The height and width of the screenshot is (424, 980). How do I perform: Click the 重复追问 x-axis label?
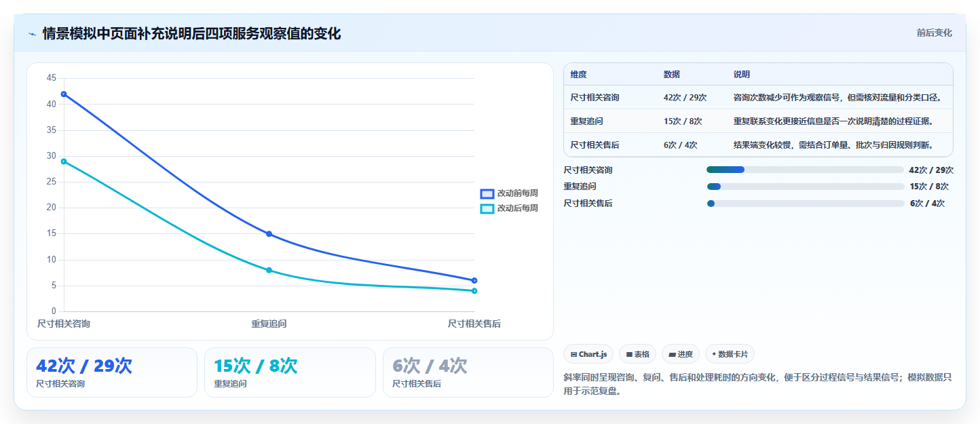tap(269, 324)
